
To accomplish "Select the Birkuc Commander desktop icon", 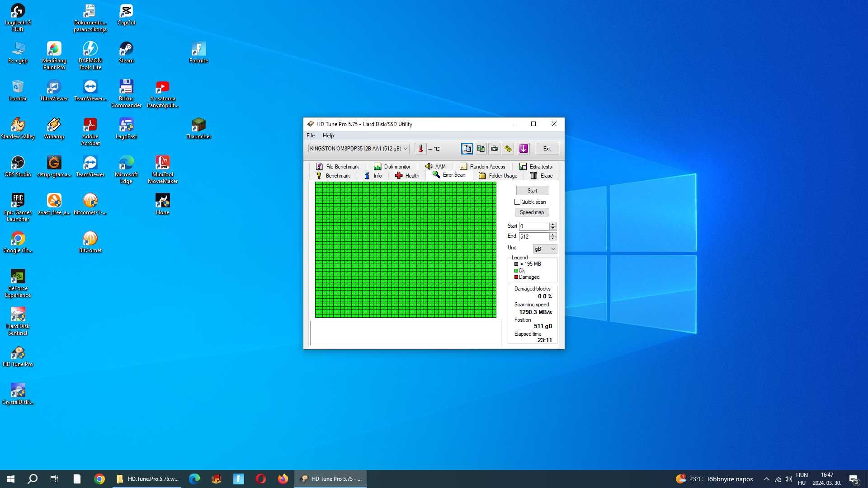I will pos(126,94).
